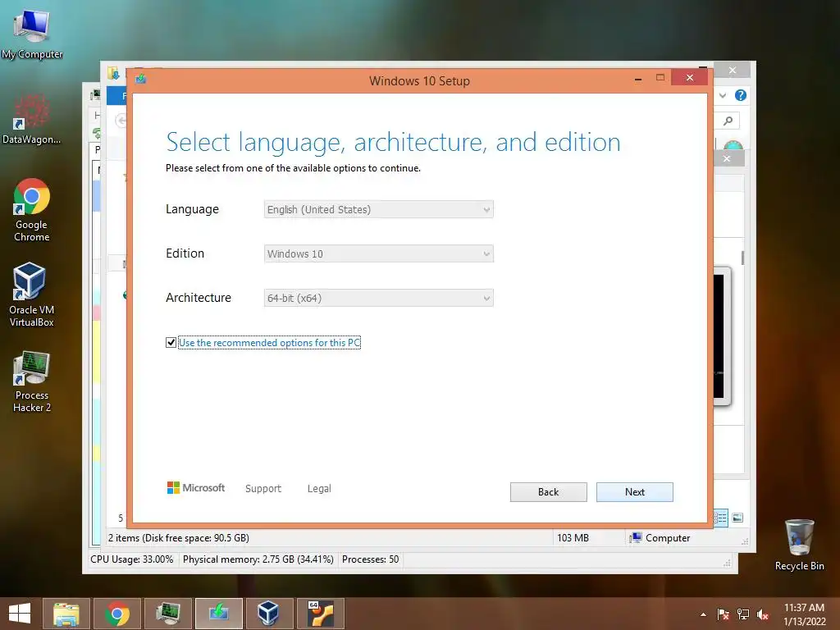Open the Architecture dropdown

pos(379,298)
